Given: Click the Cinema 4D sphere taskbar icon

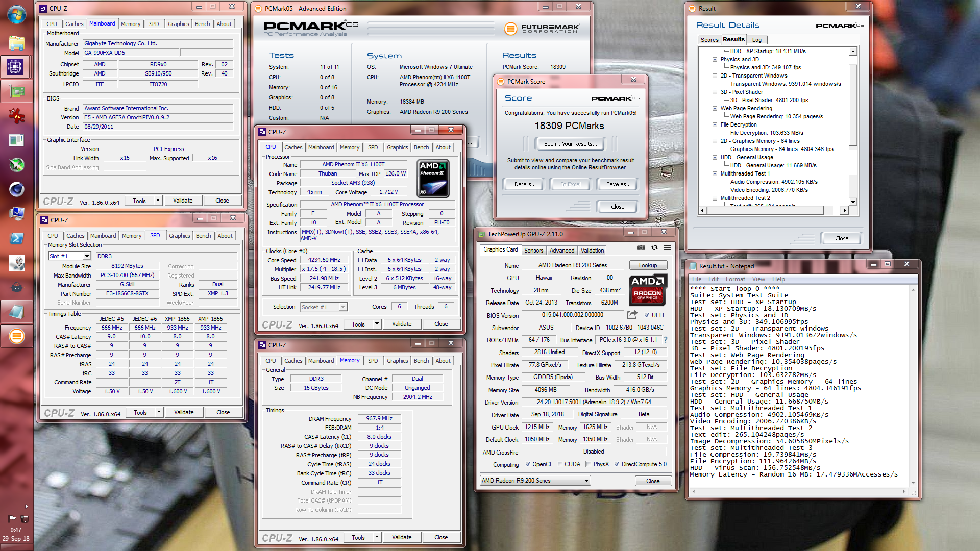Looking at the screenshot, I should 17,189.
